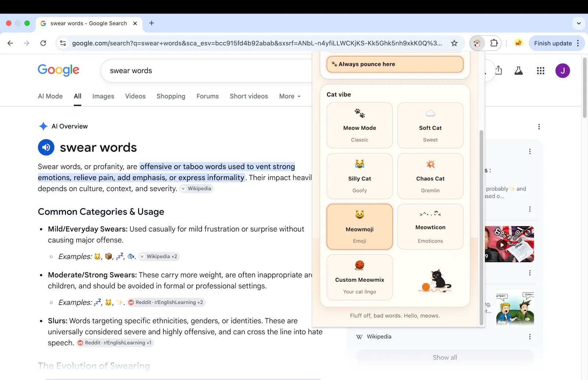Screen dimensions: 588x380
Task: Switch to Videos tab
Action: coord(135,96)
